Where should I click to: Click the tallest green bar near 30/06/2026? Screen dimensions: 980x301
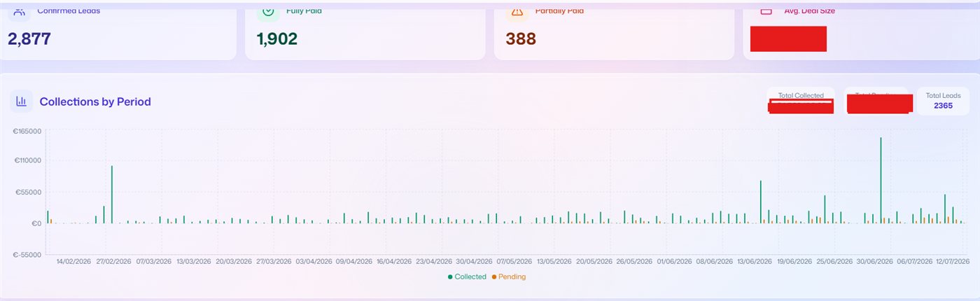881,181
